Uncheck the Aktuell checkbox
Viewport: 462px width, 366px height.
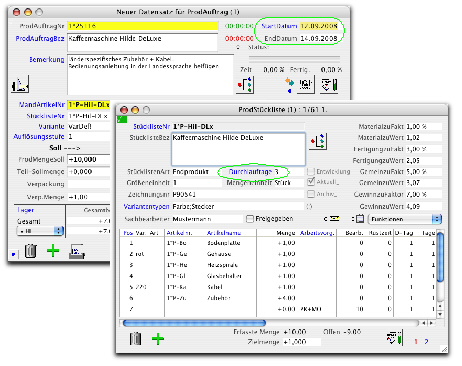[311, 182]
